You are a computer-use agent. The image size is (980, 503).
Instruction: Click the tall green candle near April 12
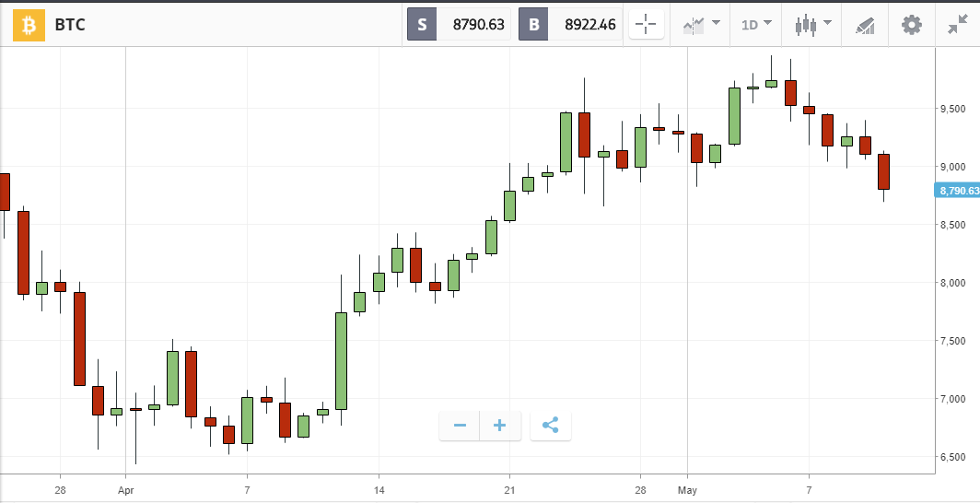click(x=341, y=360)
